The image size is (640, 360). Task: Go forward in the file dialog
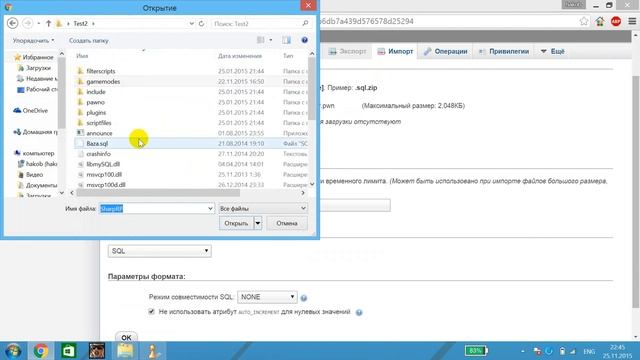[27, 23]
